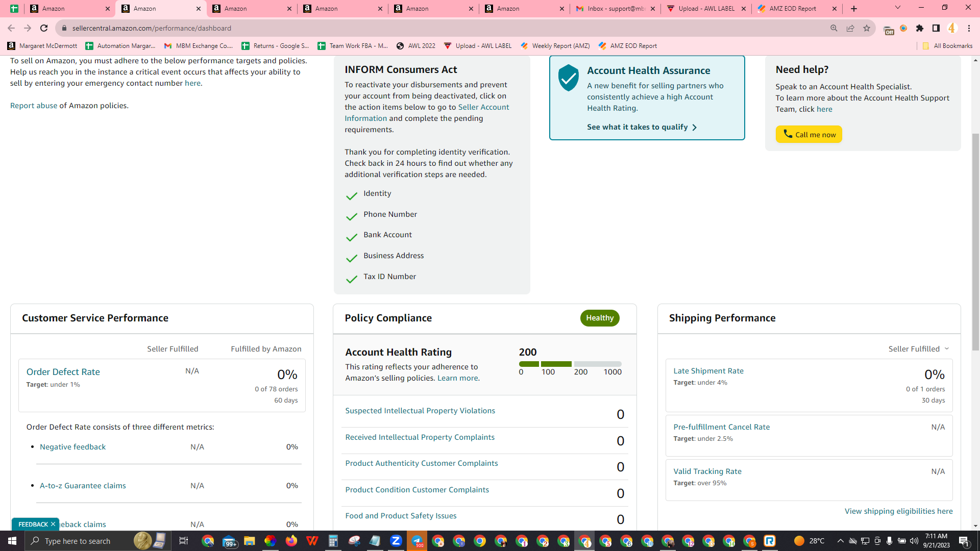Viewport: 980px width, 551px height.
Task: Open View shipping eligibilities here link
Action: (x=899, y=511)
